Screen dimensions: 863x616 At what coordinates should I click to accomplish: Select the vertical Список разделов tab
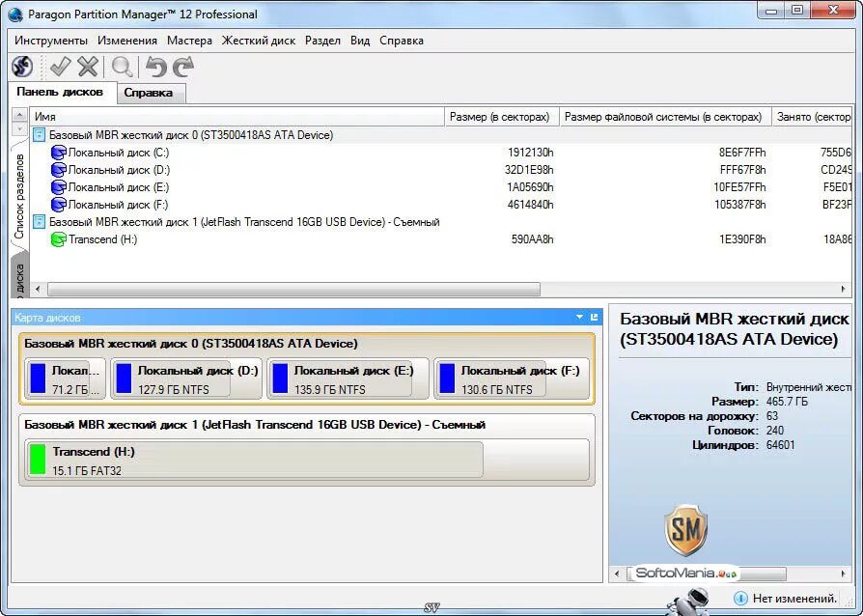click(x=20, y=196)
